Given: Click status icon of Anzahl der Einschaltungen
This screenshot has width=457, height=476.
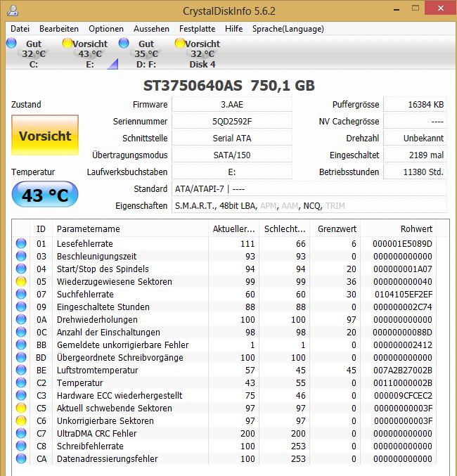Looking at the screenshot, I should point(21,332).
